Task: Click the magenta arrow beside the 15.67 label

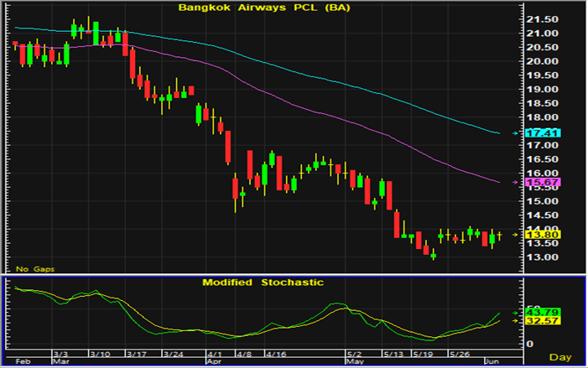Action: coord(515,182)
